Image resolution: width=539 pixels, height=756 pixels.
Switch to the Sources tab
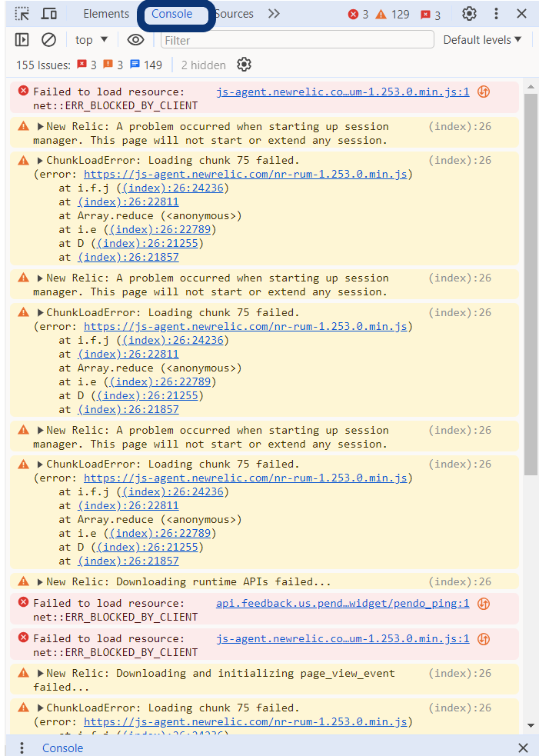(234, 14)
